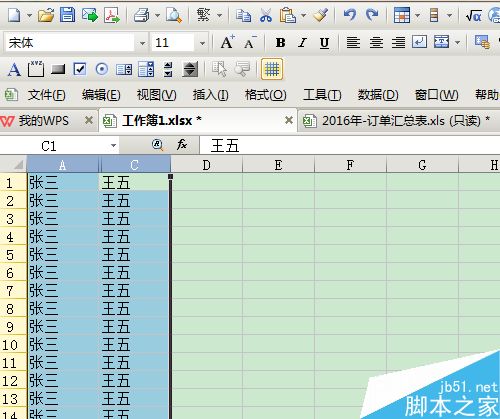Convert to traditional Chinese (繁)
500x419 pixels.
coord(203,15)
